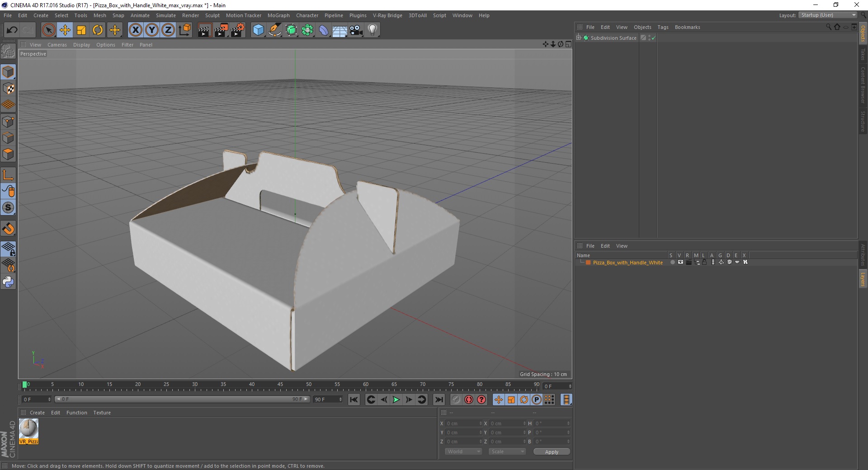The width and height of the screenshot is (868, 470).
Task: Activate the Rotate tool
Action: tap(98, 30)
